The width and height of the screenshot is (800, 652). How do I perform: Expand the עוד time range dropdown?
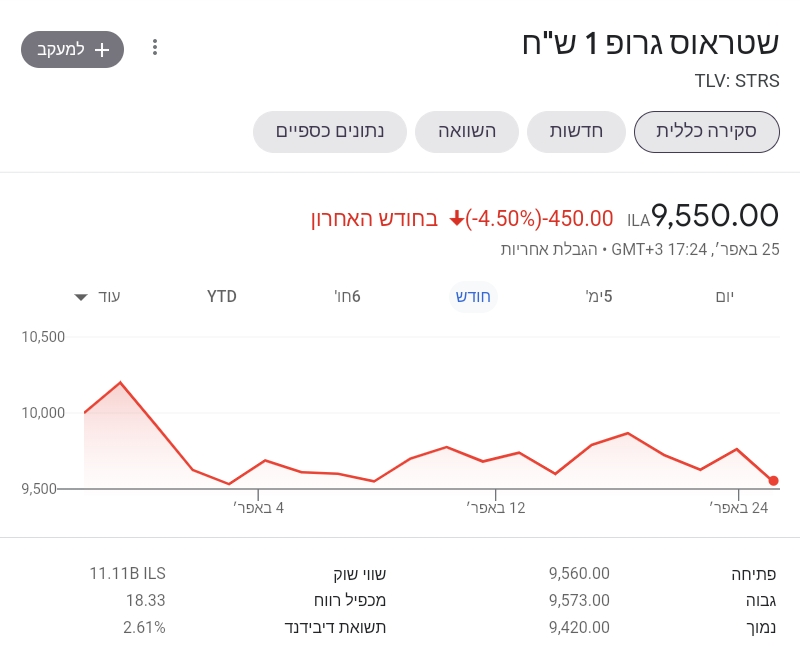pos(97,297)
